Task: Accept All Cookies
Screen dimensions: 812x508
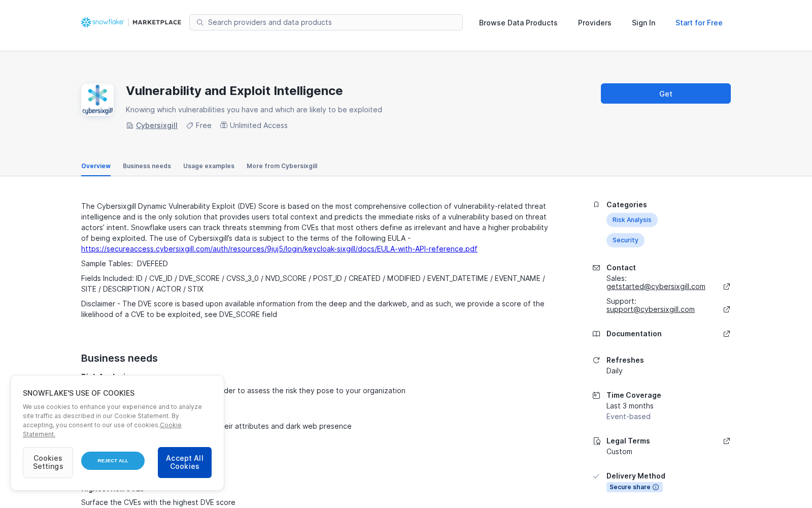Action: point(185,462)
